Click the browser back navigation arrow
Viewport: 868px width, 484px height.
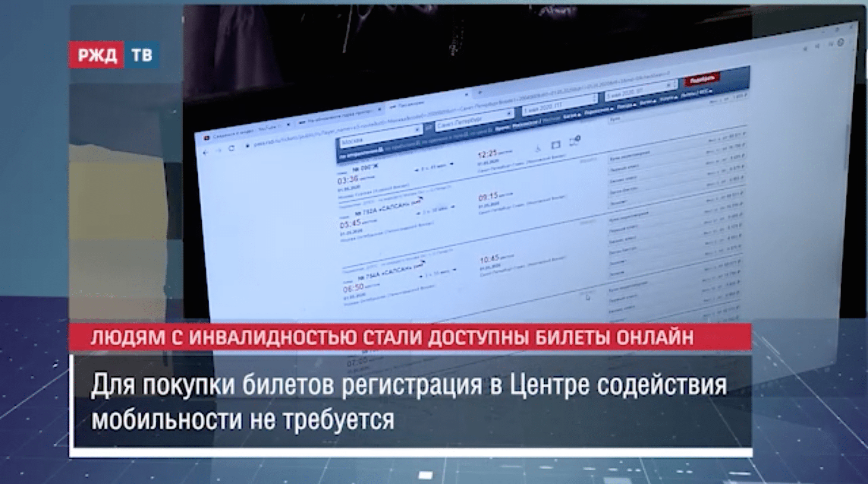coord(205,153)
